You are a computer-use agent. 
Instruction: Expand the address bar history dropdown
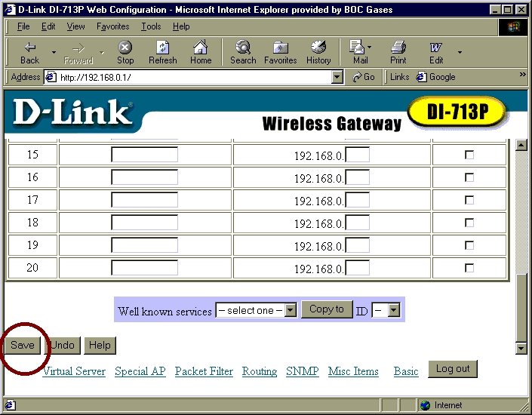pos(337,78)
